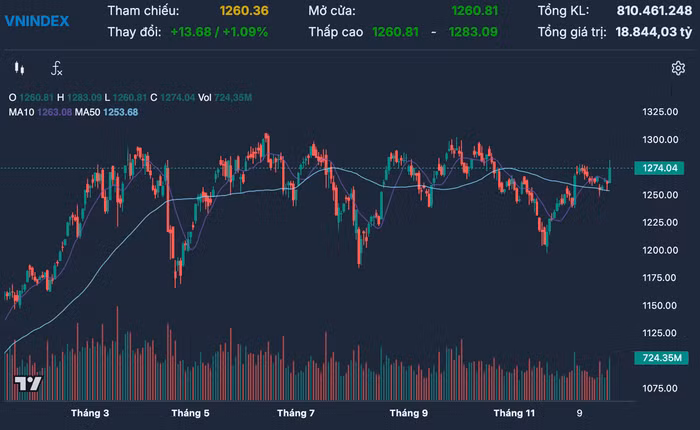The image size is (700, 430).
Task: Click the Tổng KL value 810.461.248
Action: [x=647, y=10]
